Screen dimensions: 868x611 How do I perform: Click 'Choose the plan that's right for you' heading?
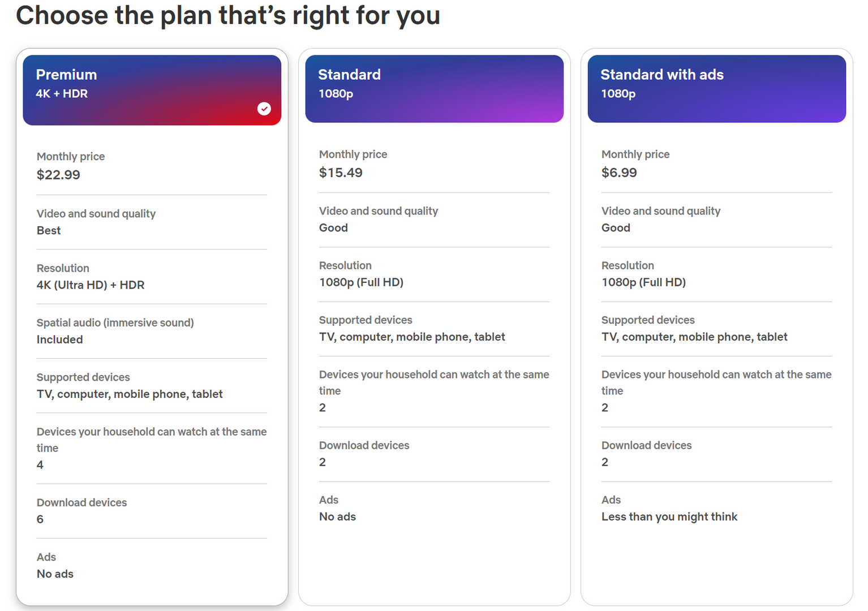[x=228, y=15]
